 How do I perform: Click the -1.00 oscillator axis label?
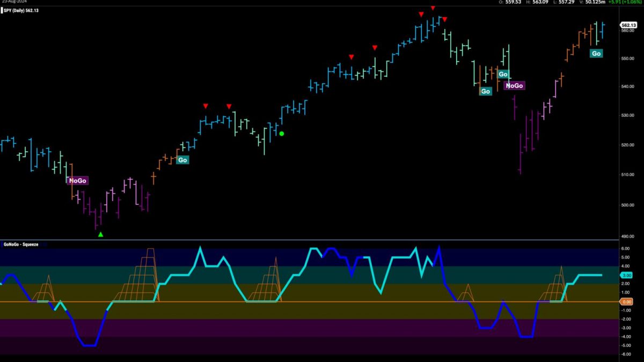point(626,310)
